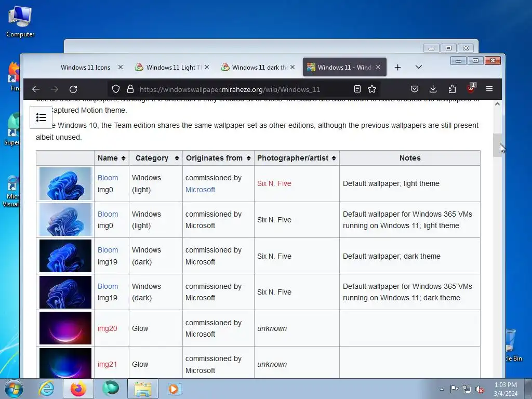Select 'Default wallpaper; dark theme' note cell
Image resolution: width=532 pixels, height=399 pixels.
(x=410, y=256)
